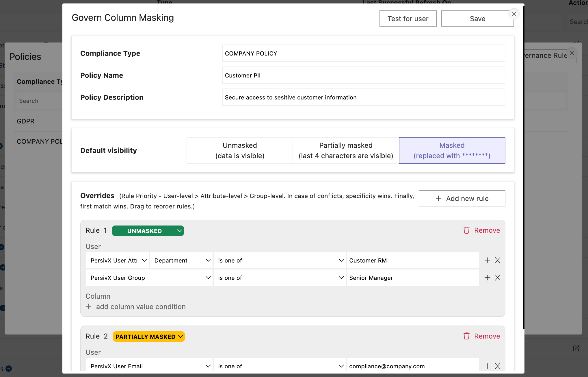Viewport: 588px width, 377px height.
Task: Click the Policy Name input field
Action: (x=363, y=75)
